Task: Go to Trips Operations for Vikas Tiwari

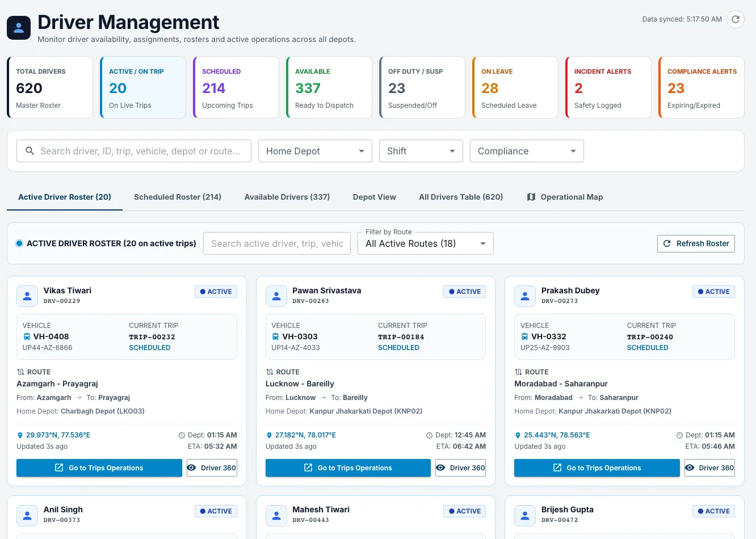Action: 99,468
